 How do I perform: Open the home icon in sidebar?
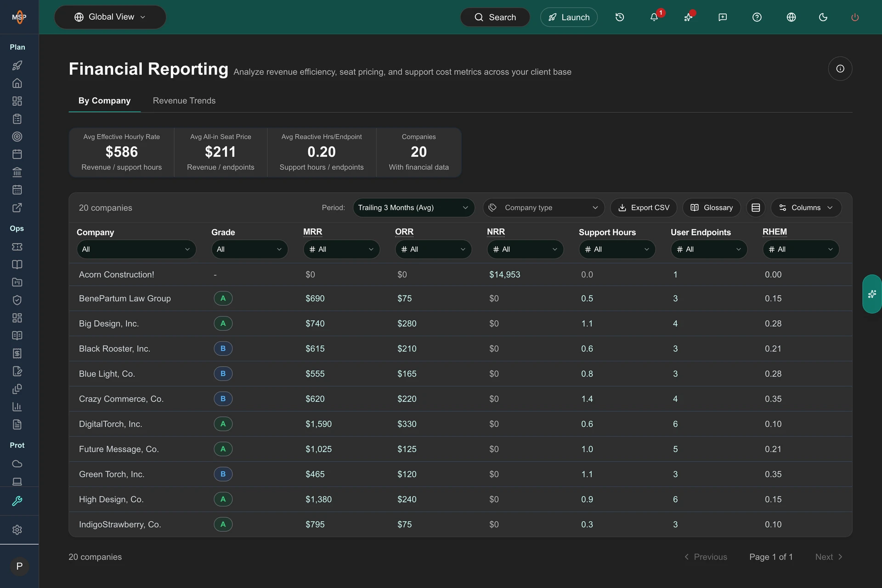pyautogui.click(x=17, y=83)
